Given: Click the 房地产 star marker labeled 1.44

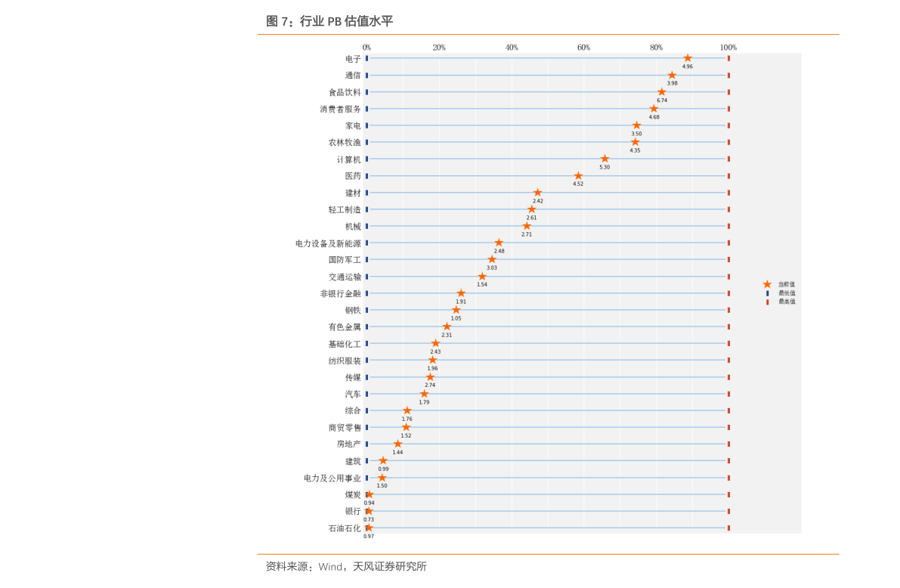Looking at the screenshot, I should (x=397, y=444).
